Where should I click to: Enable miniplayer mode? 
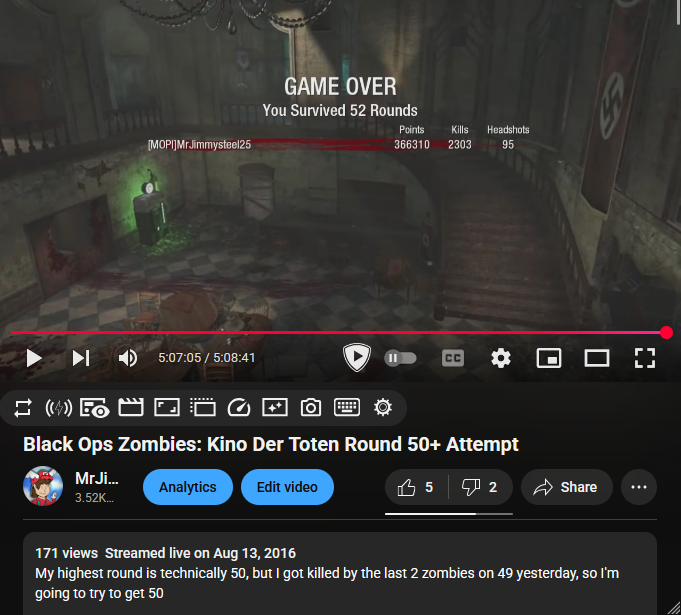[549, 358]
